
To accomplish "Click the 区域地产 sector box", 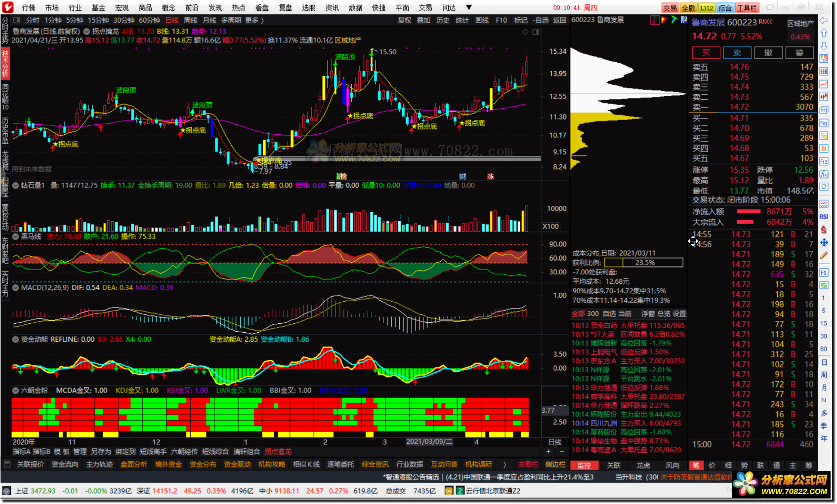I will coord(800,30).
